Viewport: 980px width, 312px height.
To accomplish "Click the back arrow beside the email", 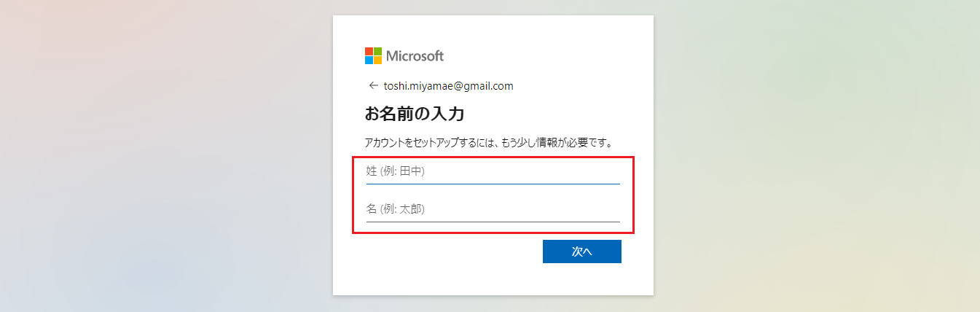I will click(x=374, y=85).
